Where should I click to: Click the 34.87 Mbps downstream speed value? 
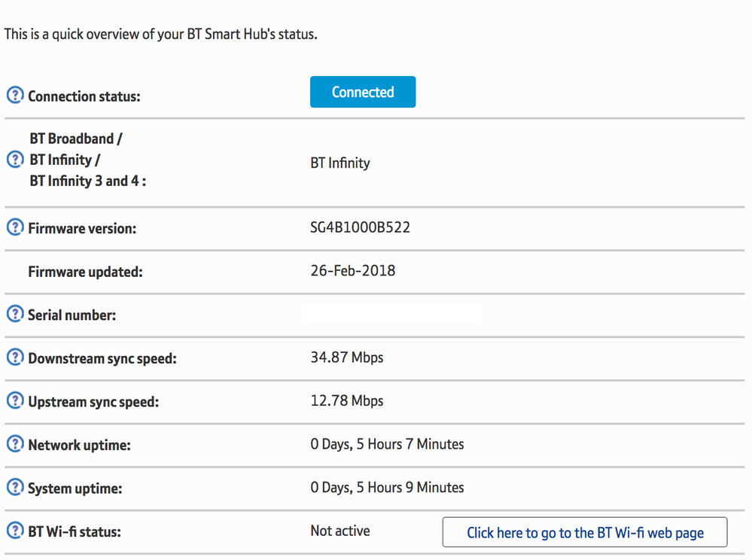click(347, 358)
